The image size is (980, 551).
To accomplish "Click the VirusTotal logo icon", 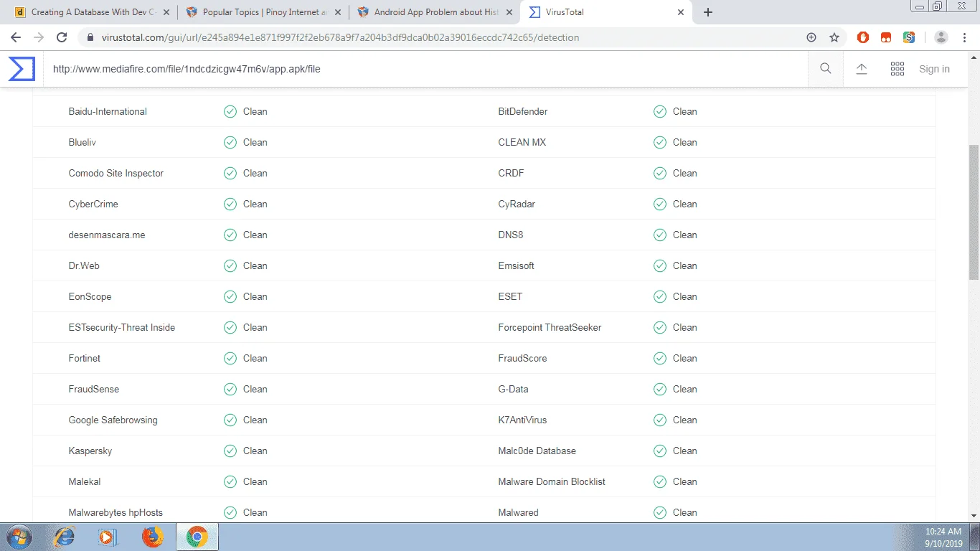I will tap(22, 69).
